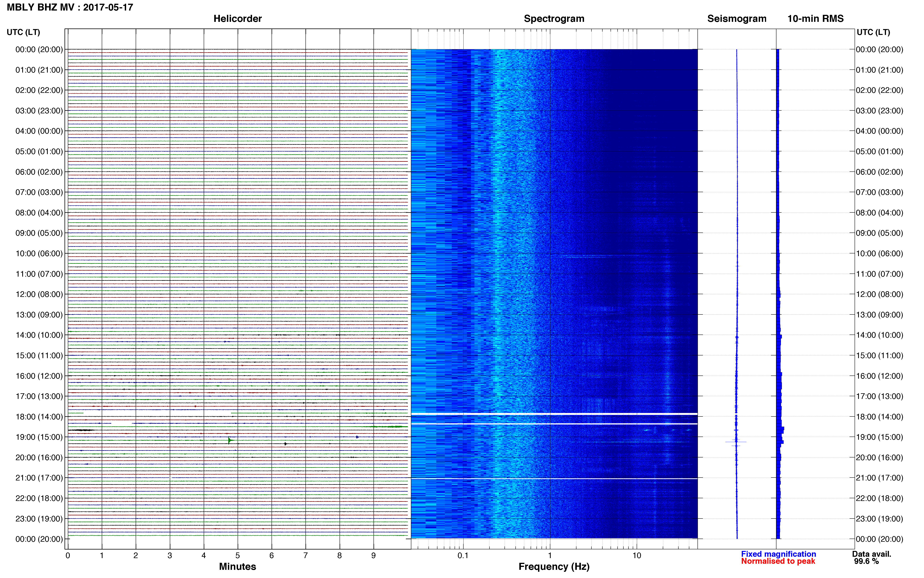Click the plot title 'MBLY BHZ MV : 2017-05-17'
The image size is (924, 578).
70,7
